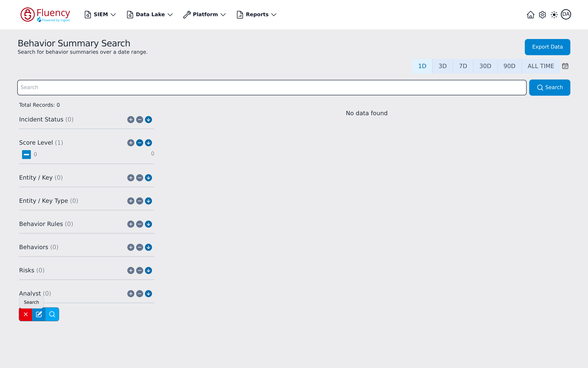Expand Entity / Key with down arrow
The width and height of the screenshot is (588, 368).
pos(148,178)
